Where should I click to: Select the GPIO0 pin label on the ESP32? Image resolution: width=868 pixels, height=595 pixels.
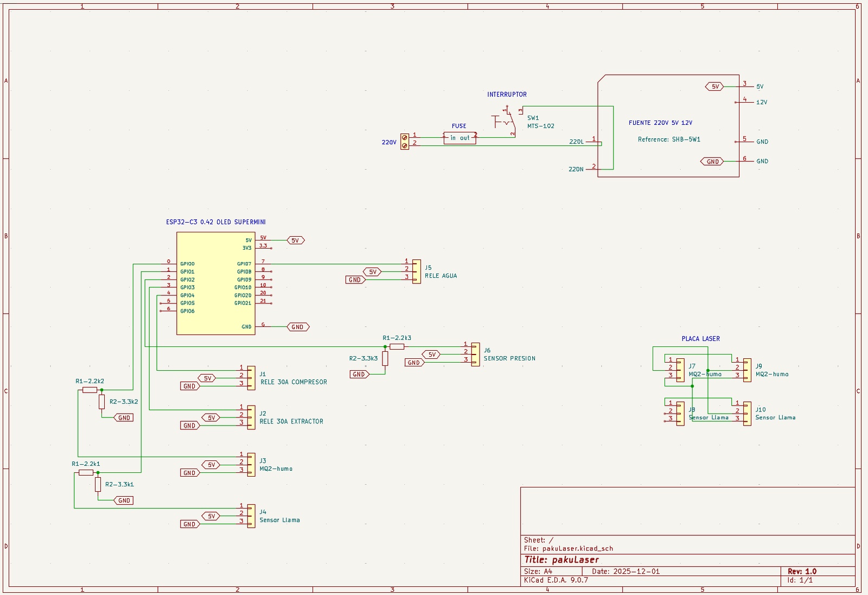[x=188, y=264]
